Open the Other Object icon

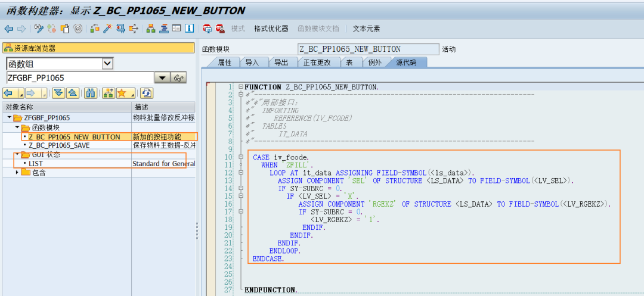[65, 28]
